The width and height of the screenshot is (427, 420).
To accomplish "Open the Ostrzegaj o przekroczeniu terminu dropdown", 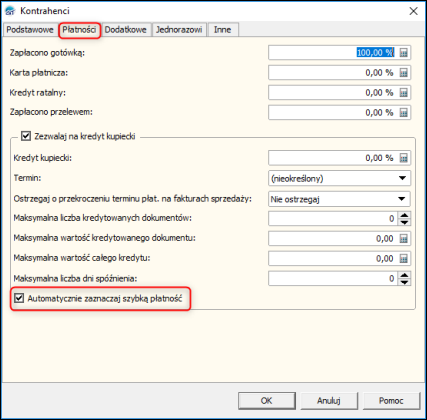I will click(x=402, y=199).
